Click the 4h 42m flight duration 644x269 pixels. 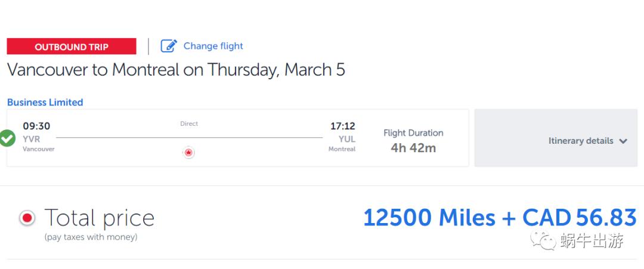coord(413,148)
